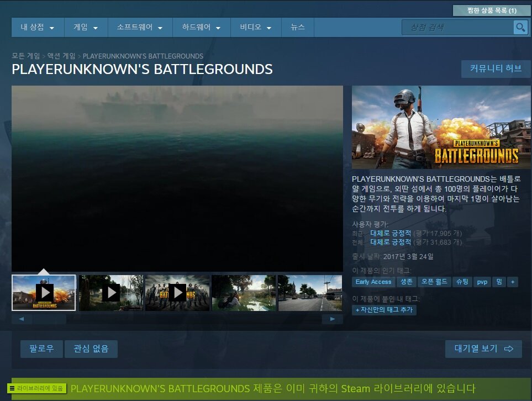532x401 pixels.
Task: Play the second trailer thumbnail with forest scene
Action: click(111, 293)
